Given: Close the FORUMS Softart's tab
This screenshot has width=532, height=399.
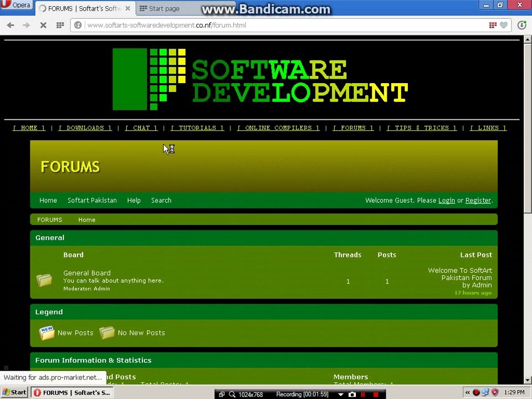Looking at the screenshot, I should (127, 8).
